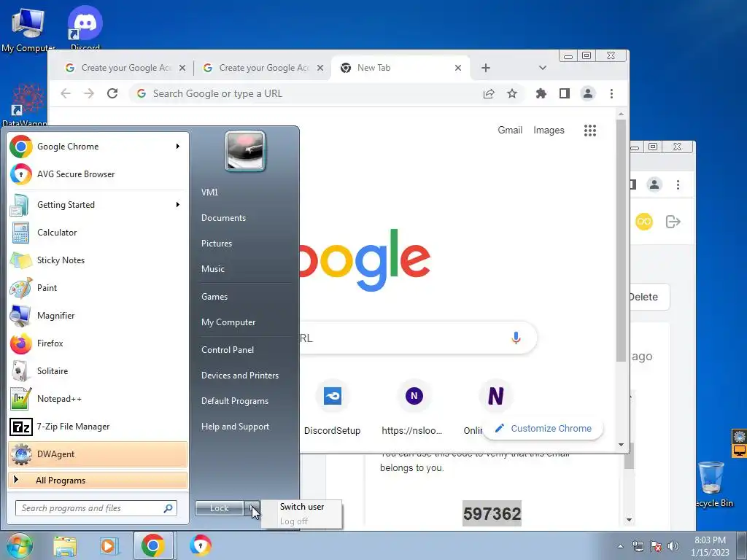Image resolution: width=747 pixels, height=560 pixels.
Task: Open File Explorer taskbar icon
Action: coord(65,545)
